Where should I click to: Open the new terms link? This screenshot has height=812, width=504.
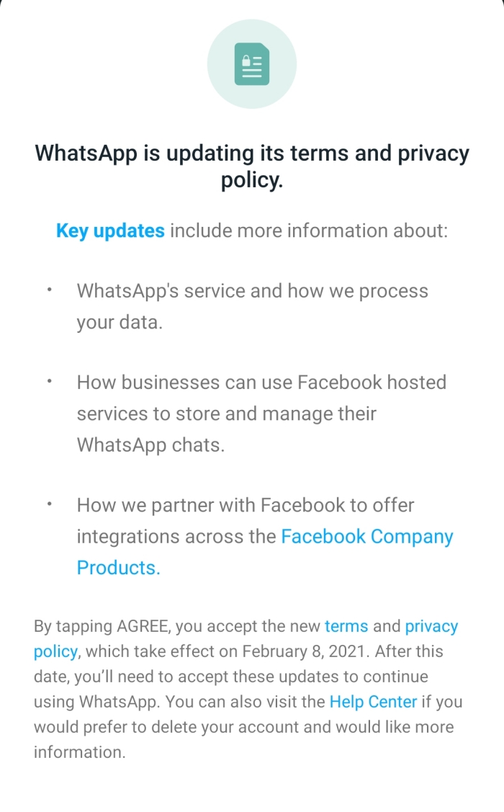pos(346,626)
